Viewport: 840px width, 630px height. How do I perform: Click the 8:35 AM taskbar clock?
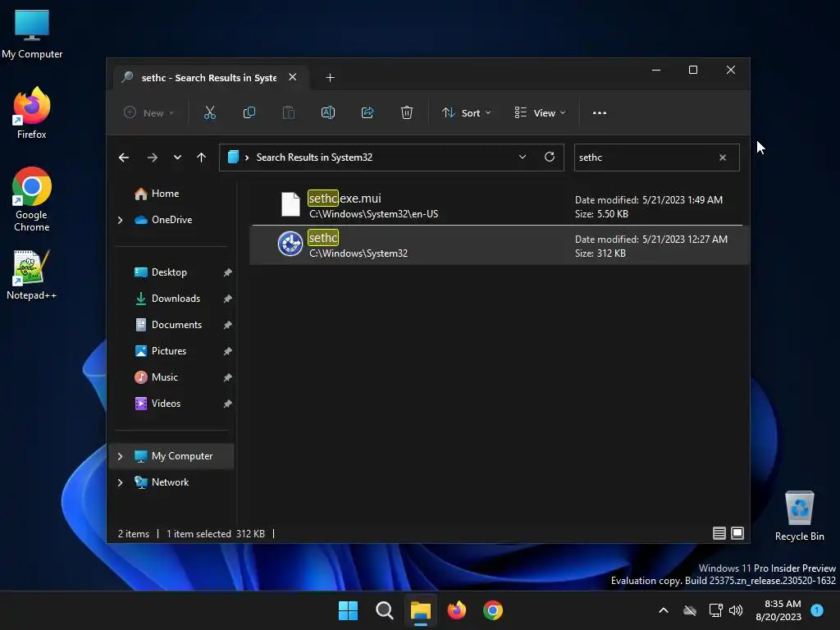[x=778, y=610]
